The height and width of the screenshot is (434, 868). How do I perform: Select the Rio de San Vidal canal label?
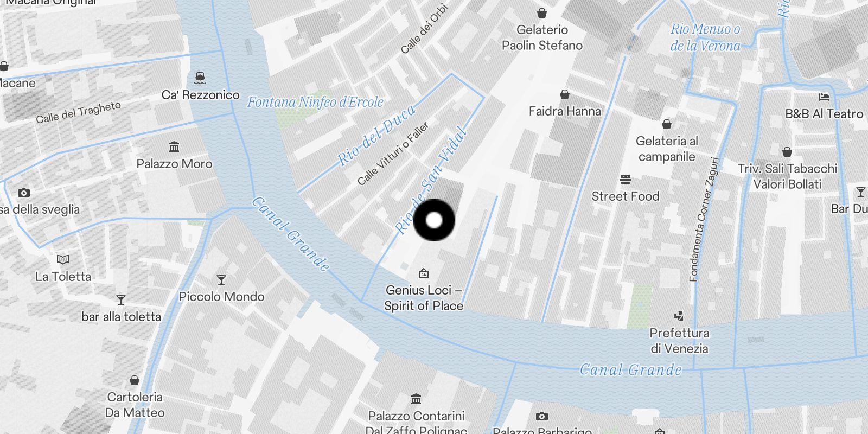pyautogui.click(x=431, y=181)
